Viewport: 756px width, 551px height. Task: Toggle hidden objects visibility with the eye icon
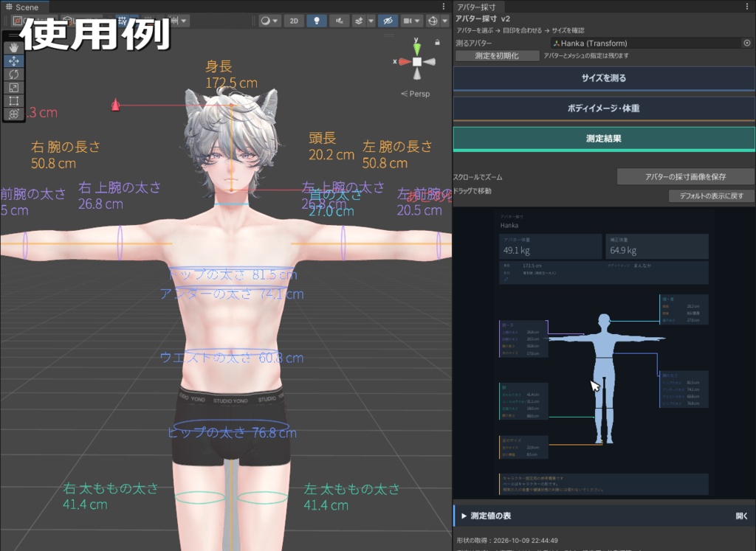pos(388,21)
